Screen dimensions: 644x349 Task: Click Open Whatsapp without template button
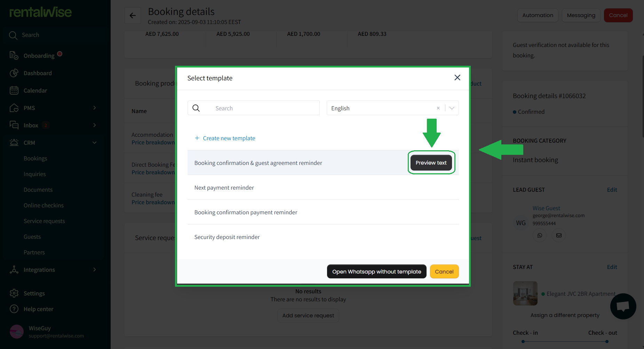tap(376, 271)
